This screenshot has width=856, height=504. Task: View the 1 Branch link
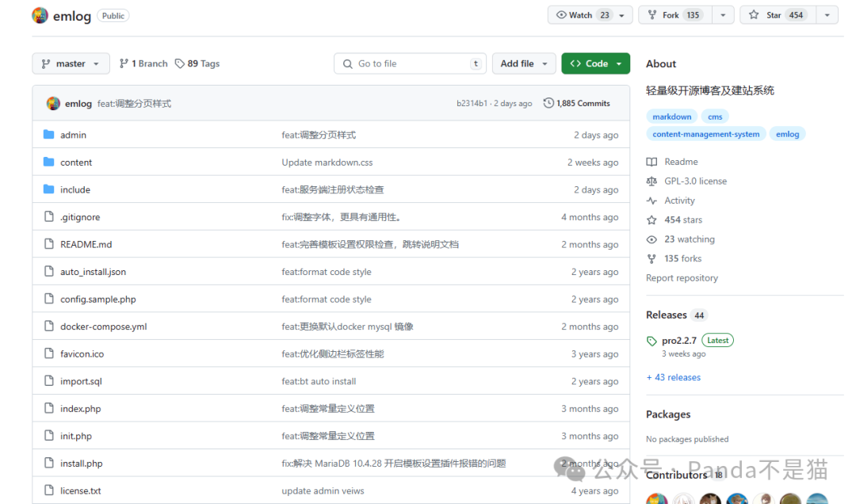(143, 63)
